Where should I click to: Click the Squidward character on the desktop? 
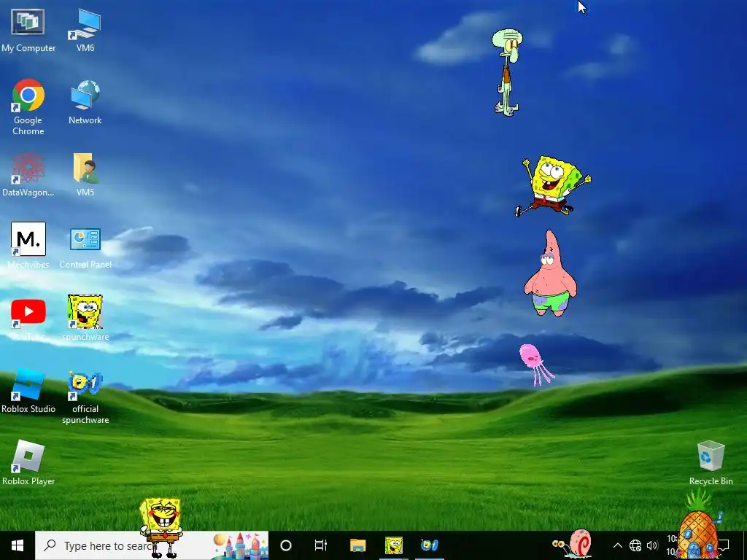[x=507, y=72]
